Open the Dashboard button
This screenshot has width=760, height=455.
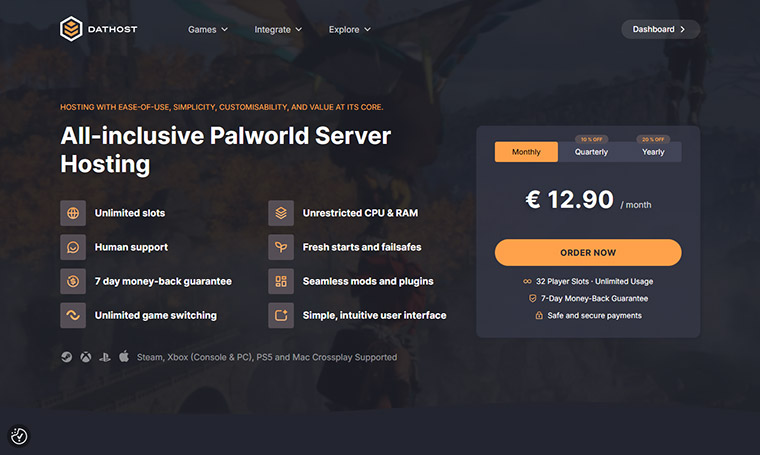[660, 29]
